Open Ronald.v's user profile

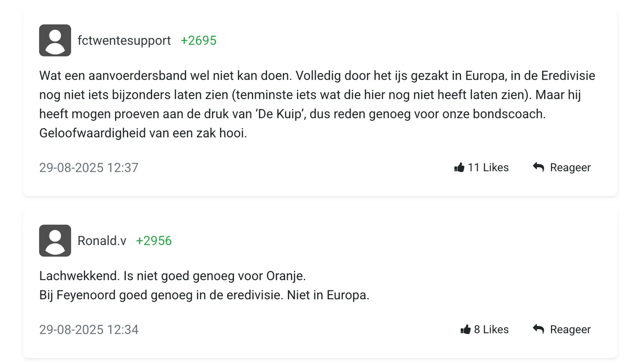(x=101, y=241)
